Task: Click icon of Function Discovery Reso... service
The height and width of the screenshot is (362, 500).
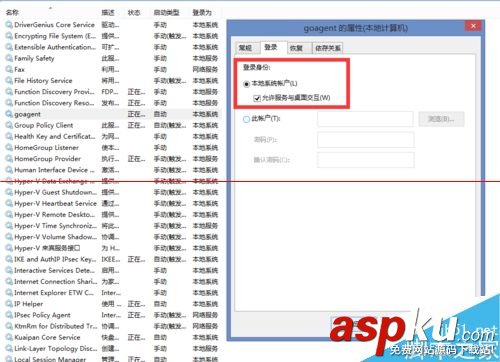Action: pyautogui.click(x=9, y=103)
